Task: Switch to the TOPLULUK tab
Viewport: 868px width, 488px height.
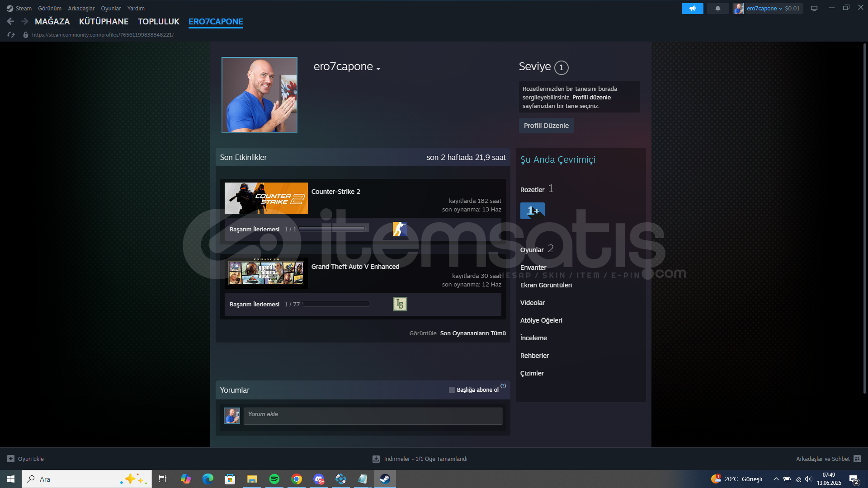Action: tap(159, 22)
